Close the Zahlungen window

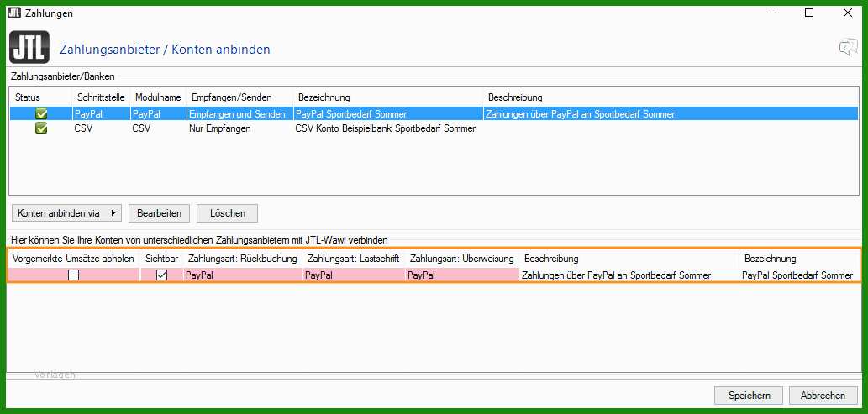tap(848, 13)
